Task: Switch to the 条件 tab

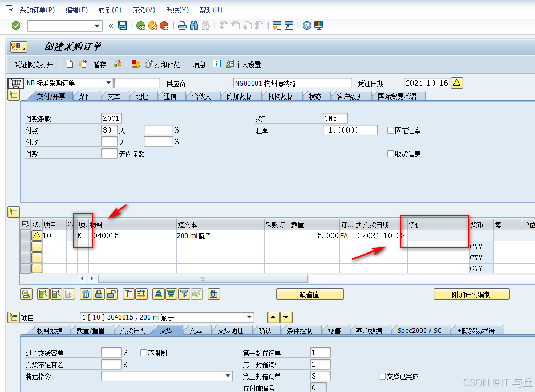Action: [87, 96]
